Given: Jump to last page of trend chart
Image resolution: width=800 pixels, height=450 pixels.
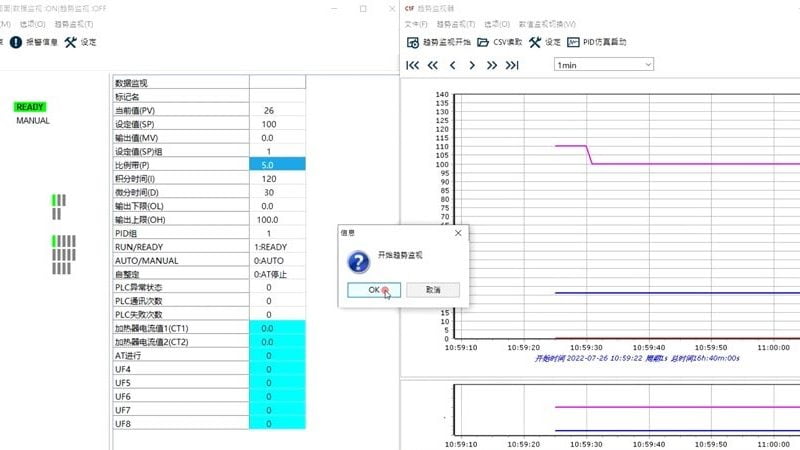Looking at the screenshot, I should point(512,65).
